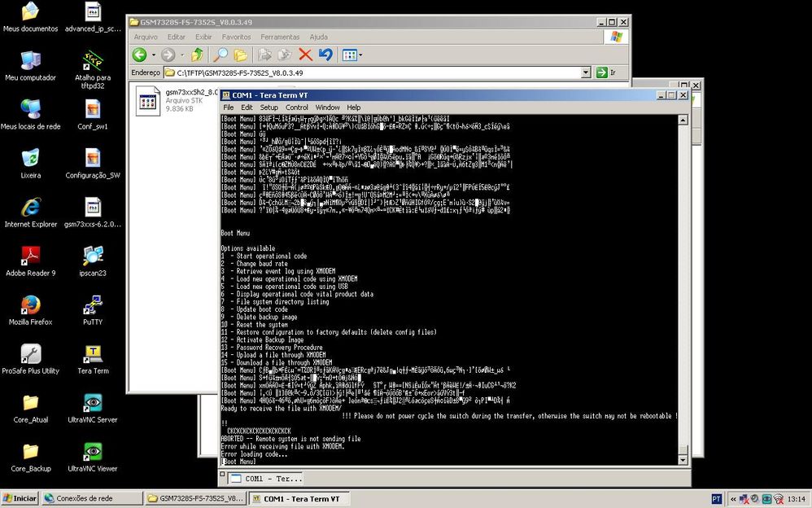Open the Setup menu in Tera Term
Viewport: 812px width, 508px height.
pos(268,107)
